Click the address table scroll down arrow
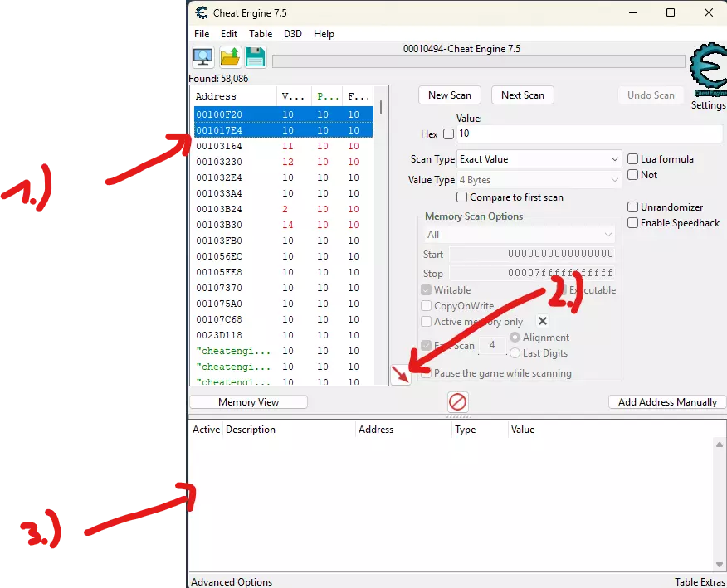This screenshot has width=727, height=588. pyautogui.click(x=720, y=565)
